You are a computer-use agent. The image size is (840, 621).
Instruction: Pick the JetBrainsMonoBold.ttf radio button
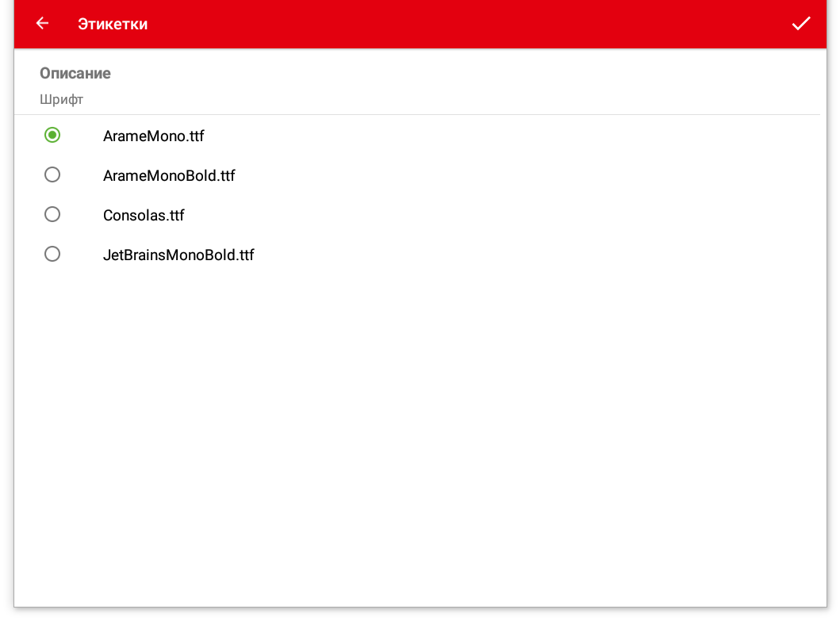(52, 255)
